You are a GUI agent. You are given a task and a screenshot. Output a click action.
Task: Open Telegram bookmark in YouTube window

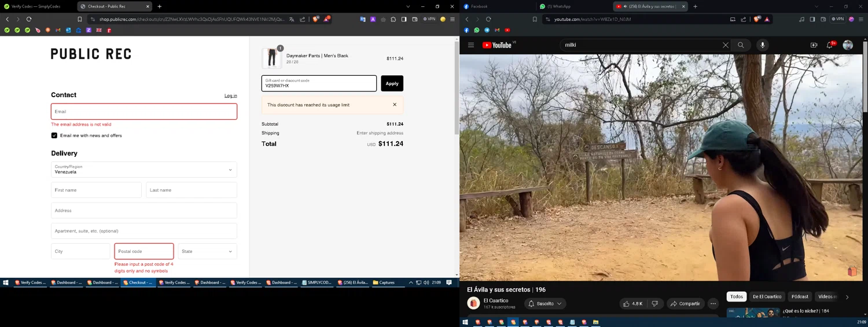[487, 30]
